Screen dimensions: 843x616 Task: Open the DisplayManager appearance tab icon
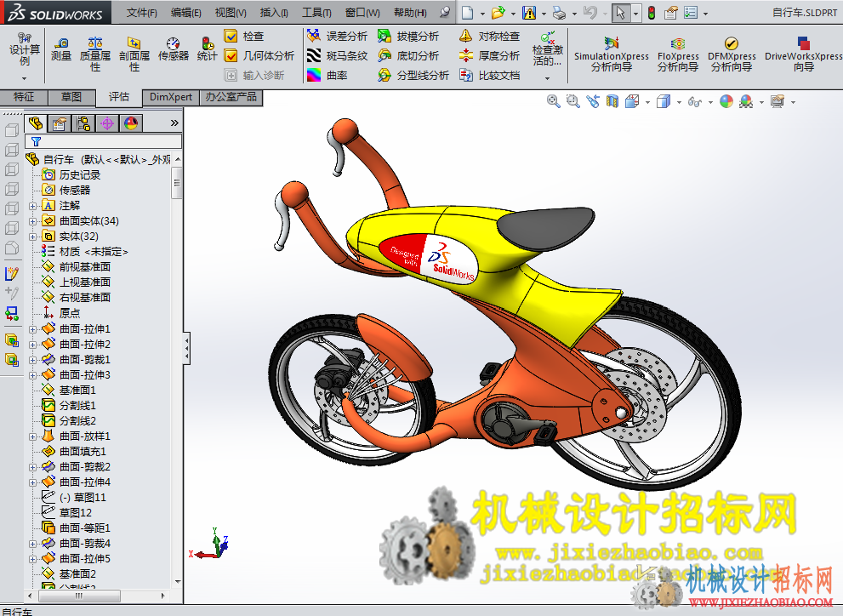pos(131,123)
